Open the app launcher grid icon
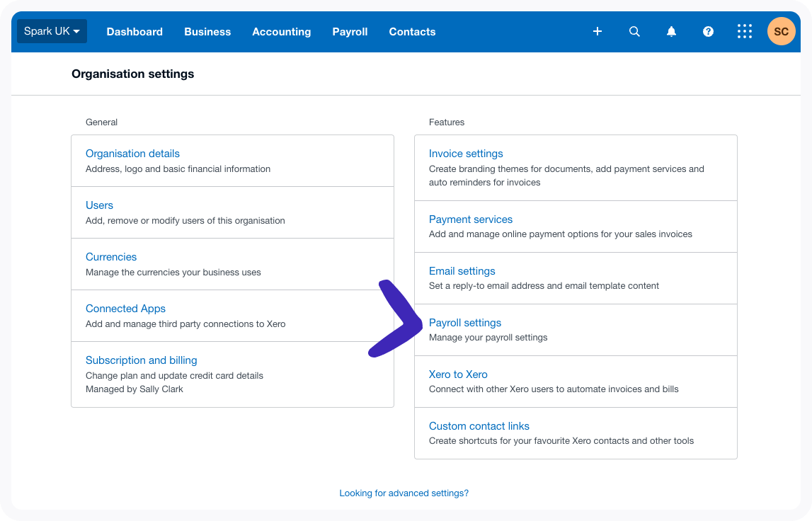The width and height of the screenshot is (812, 521). coord(745,32)
